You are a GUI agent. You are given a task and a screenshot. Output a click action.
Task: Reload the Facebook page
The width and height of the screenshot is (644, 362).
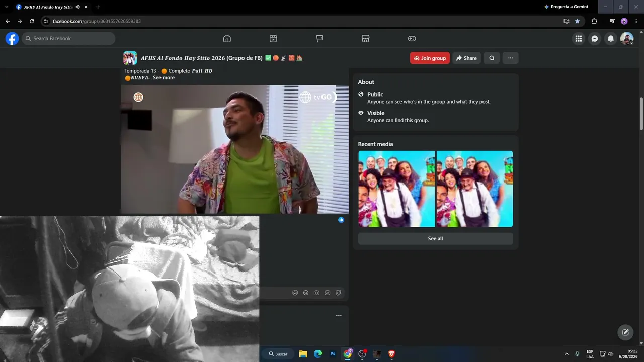pyautogui.click(x=32, y=21)
